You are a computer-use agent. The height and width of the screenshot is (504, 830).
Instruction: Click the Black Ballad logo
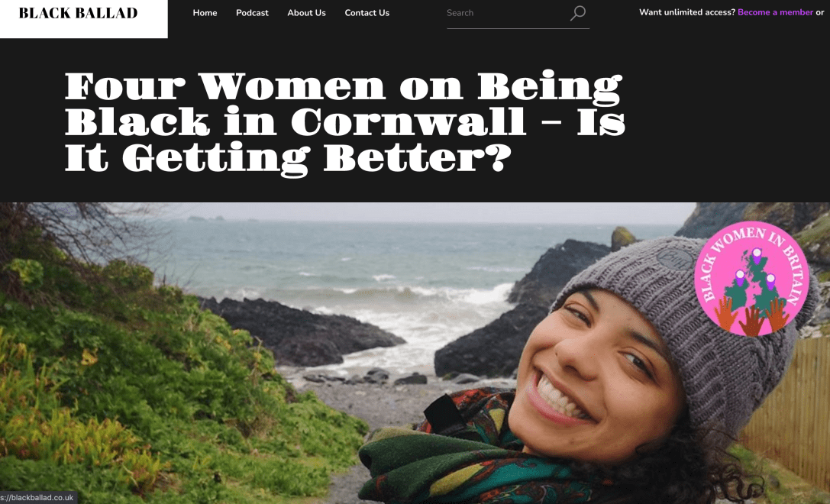pyautogui.click(x=79, y=13)
